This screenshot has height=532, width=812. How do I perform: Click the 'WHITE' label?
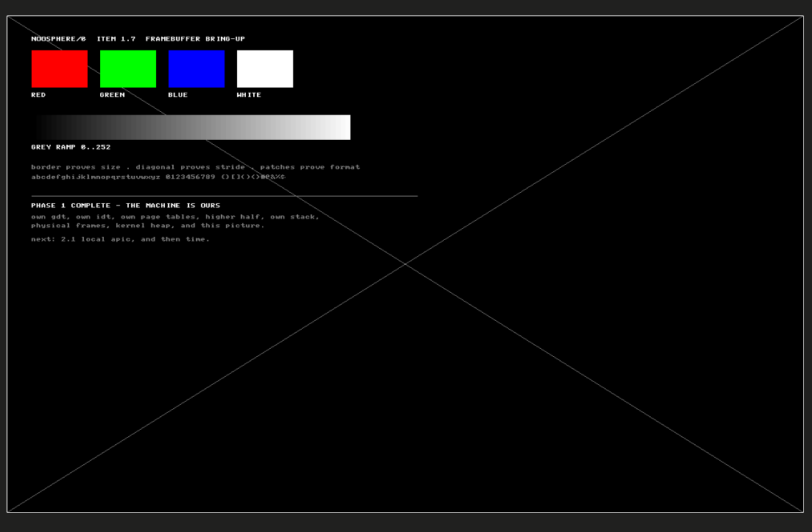click(x=249, y=95)
